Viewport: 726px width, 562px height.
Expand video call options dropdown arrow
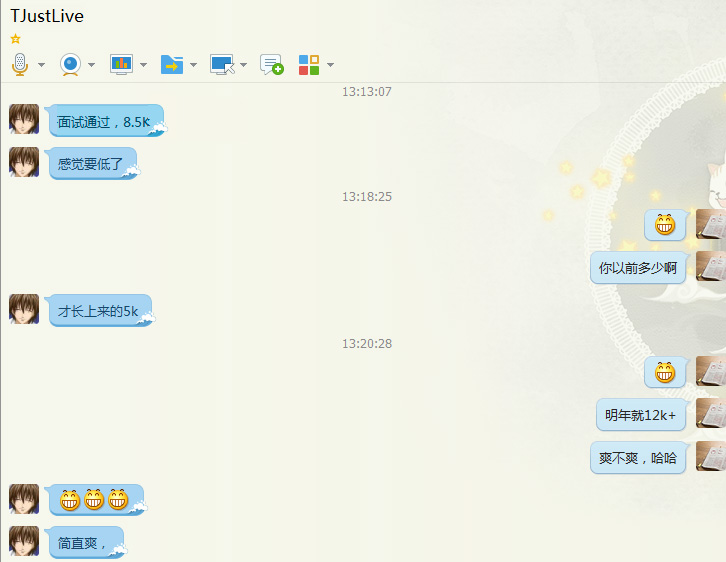[92, 65]
